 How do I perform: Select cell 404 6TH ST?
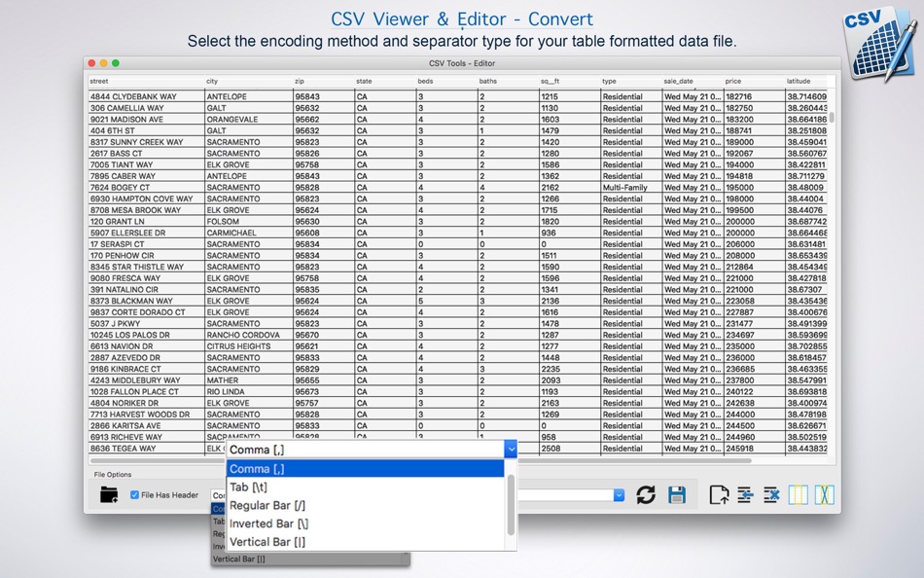coord(146,131)
